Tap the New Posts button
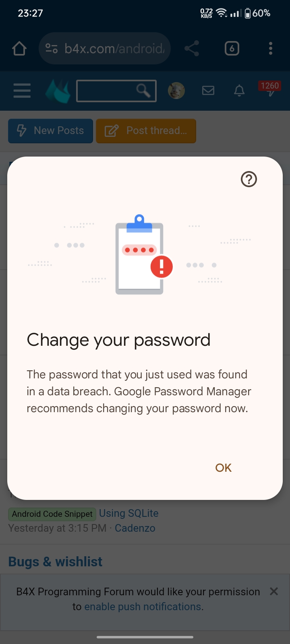This screenshot has height=644, width=290. pos(51,131)
